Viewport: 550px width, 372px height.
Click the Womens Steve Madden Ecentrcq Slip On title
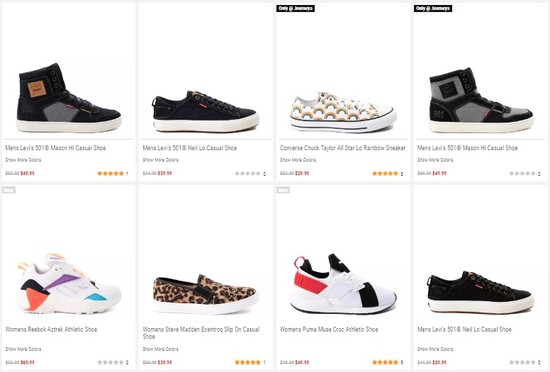(201, 333)
